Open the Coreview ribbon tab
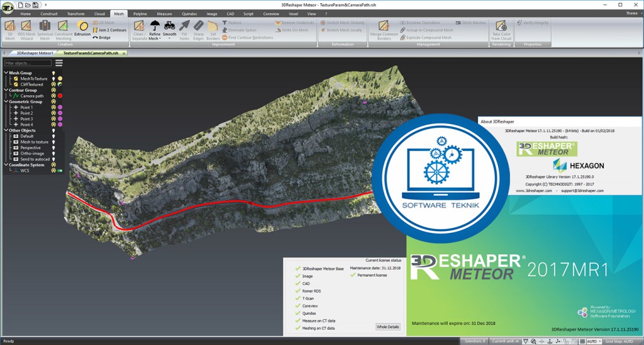Viewport: 644px width, 345px height. (x=271, y=14)
